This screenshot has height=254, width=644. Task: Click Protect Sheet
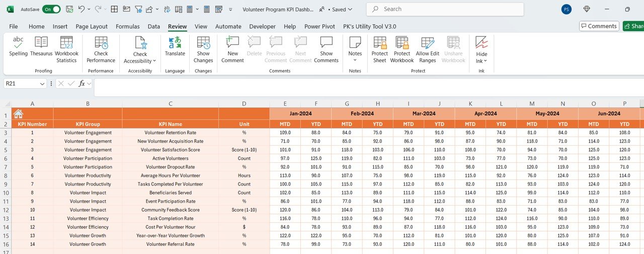click(x=380, y=49)
